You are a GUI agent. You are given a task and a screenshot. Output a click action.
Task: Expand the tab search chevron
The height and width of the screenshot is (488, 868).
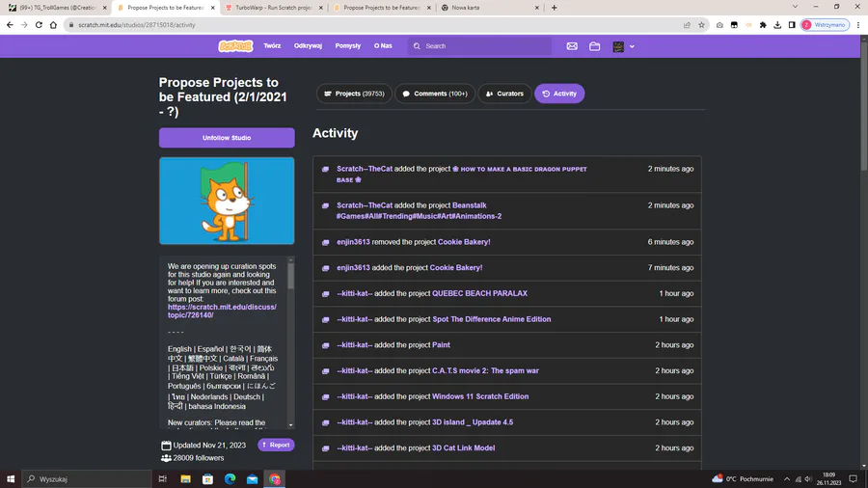click(x=795, y=7)
